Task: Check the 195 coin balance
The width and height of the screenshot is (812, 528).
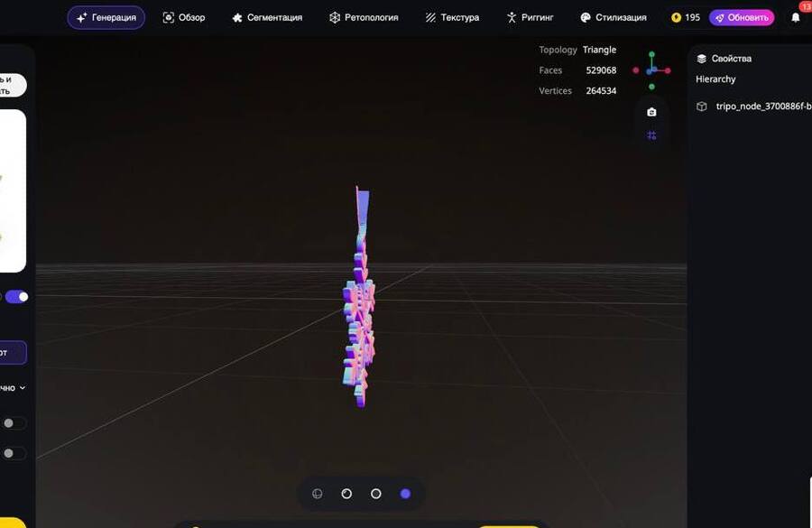Action: coord(685,18)
